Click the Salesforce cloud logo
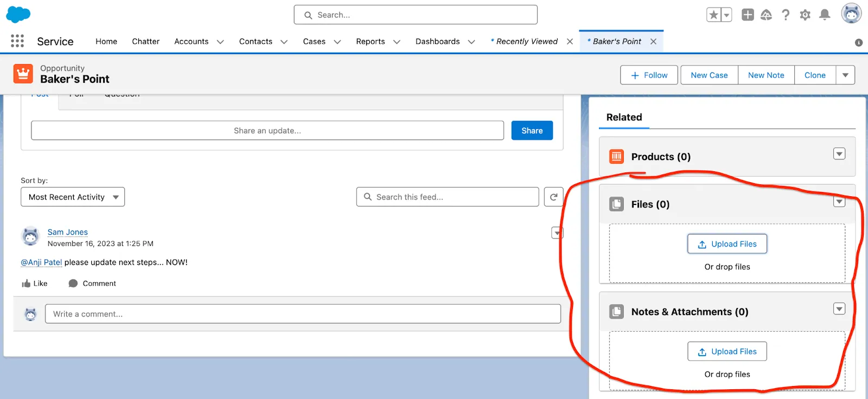Screen dimensions: 868x399 18,15
